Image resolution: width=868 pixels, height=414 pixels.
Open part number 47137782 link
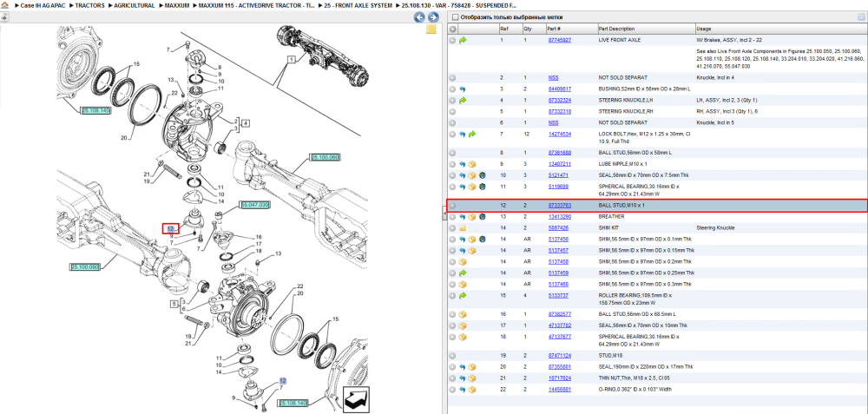tap(559, 325)
